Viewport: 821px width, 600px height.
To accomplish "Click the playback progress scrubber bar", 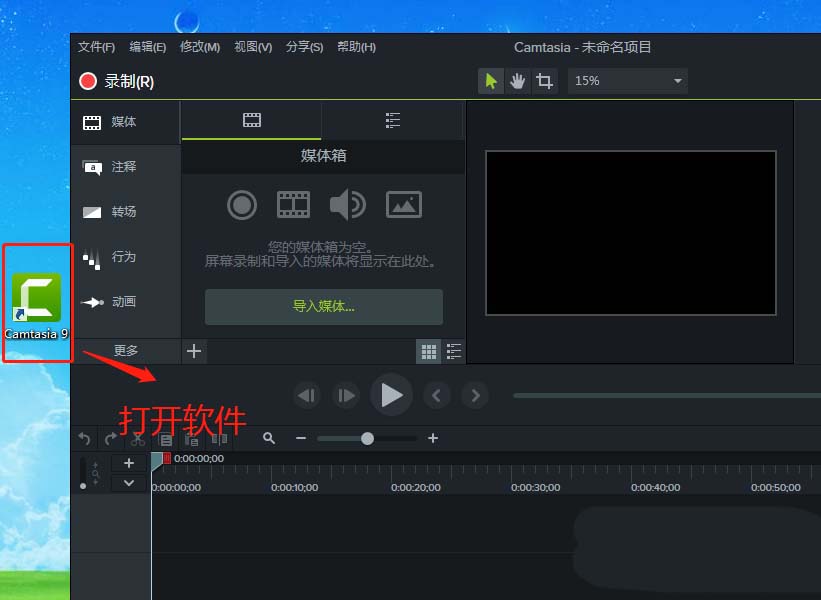I will 667,396.
